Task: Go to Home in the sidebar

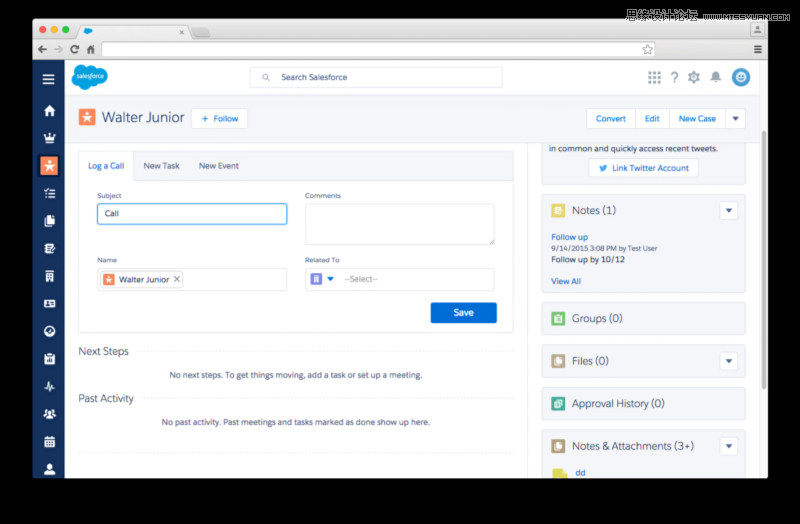Action: click(49, 111)
